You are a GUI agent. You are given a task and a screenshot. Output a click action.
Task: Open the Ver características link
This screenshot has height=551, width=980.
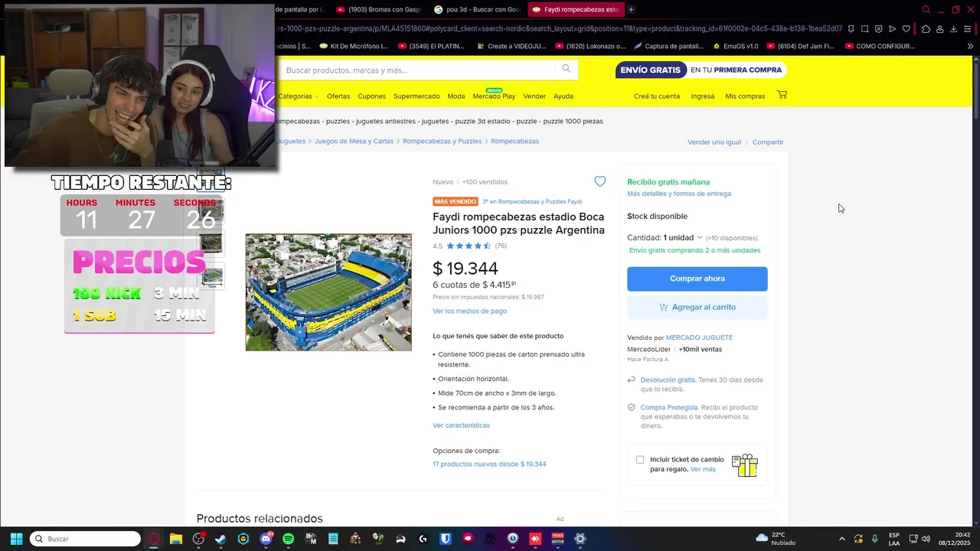pos(461,425)
